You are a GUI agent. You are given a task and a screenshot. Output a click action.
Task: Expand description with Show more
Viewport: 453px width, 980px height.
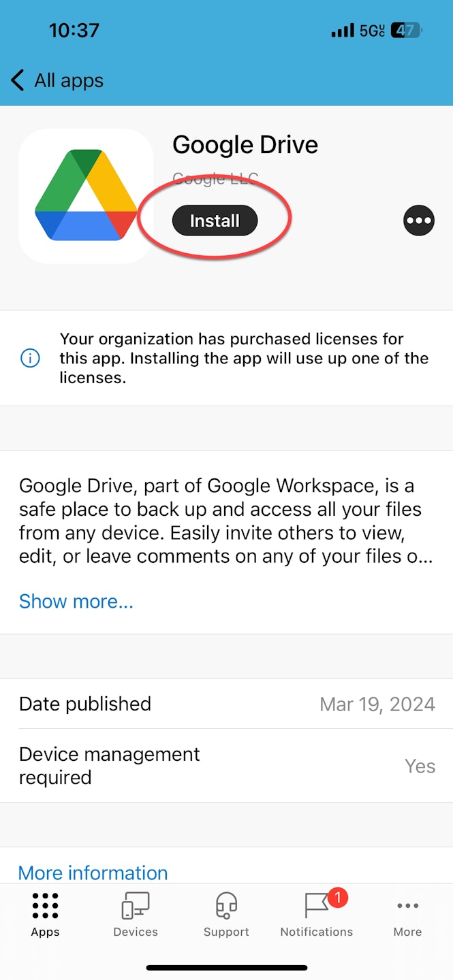(76, 602)
